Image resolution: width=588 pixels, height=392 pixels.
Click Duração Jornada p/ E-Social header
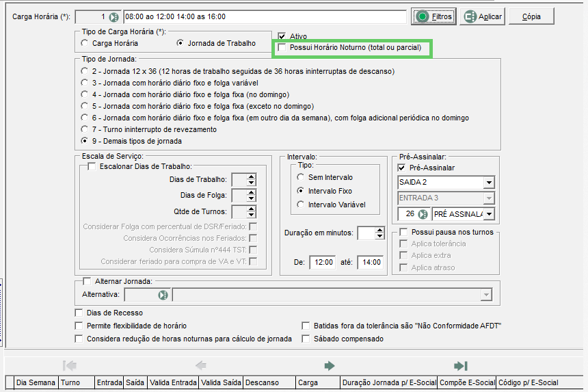[x=389, y=382]
